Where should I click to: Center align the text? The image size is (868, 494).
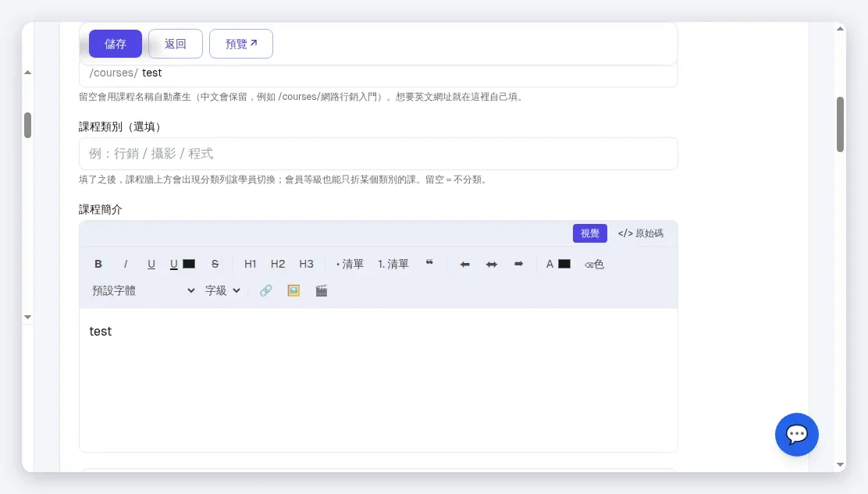pos(492,264)
